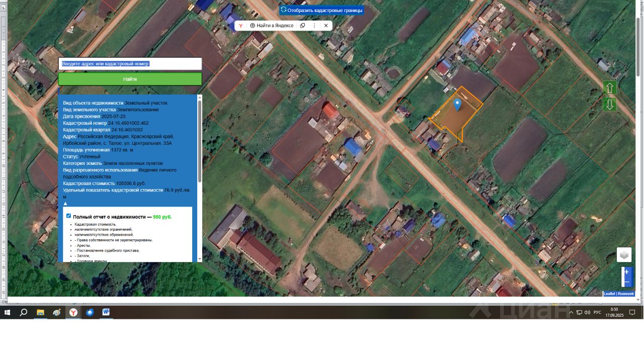
Task: Zoom in on the map with plus
Action: tap(626, 272)
